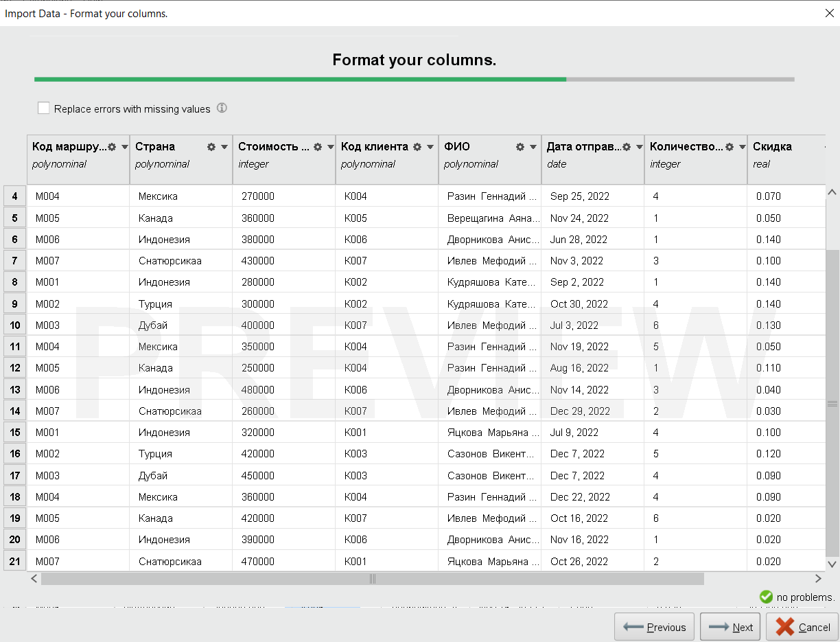The image size is (840, 642).
Task: Click Снатюрсикаа cell in row 14
Action: click(181, 411)
